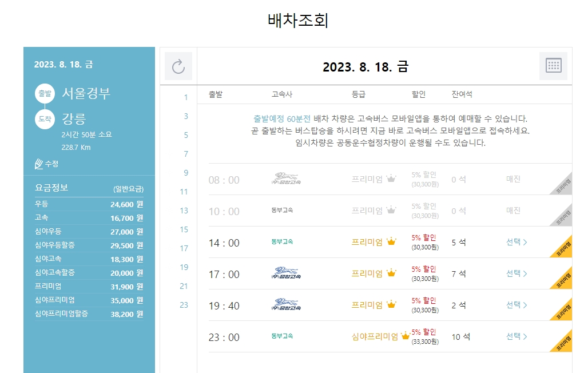Viewport: 588px width, 373px height.
Task: Jump to hour 11 in time list
Action: tap(184, 192)
